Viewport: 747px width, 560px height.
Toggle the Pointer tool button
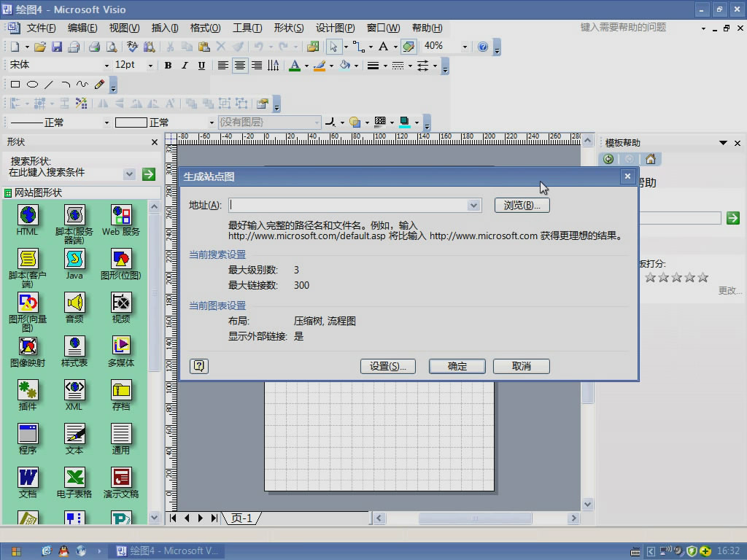point(333,47)
